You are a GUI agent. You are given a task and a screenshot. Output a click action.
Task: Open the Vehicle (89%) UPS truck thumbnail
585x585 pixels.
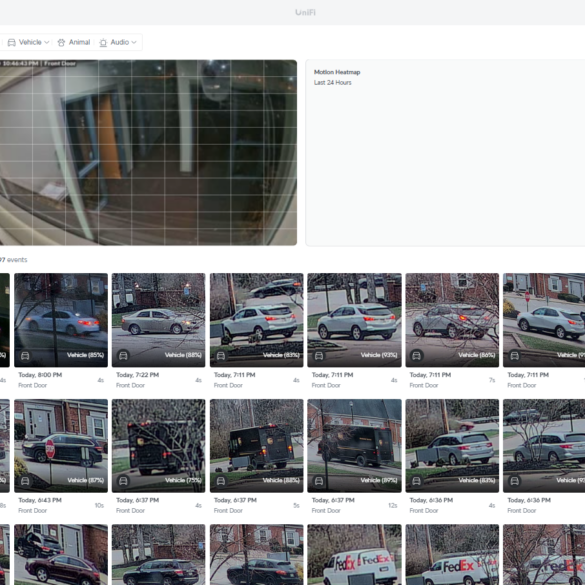(x=354, y=445)
